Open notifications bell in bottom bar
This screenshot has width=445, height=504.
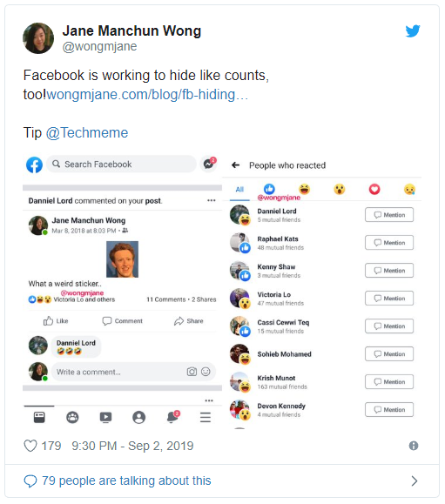tap(173, 417)
